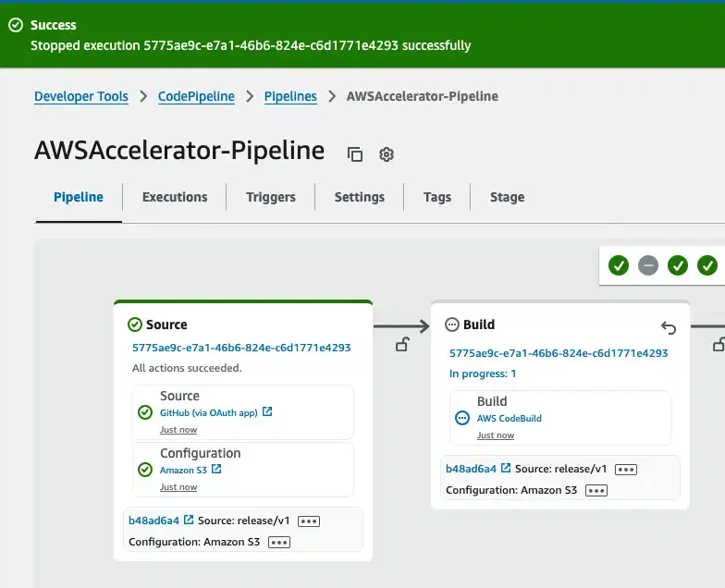Click the fourth status check in overview
Image resolution: width=725 pixels, height=588 pixels.
pyautogui.click(x=707, y=265)
